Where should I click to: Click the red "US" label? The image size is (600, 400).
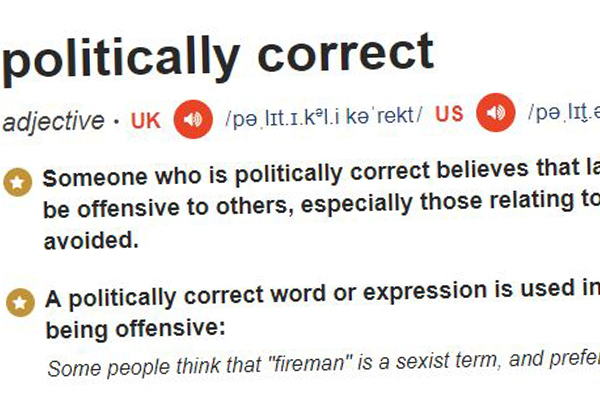(x=450, y=115)
